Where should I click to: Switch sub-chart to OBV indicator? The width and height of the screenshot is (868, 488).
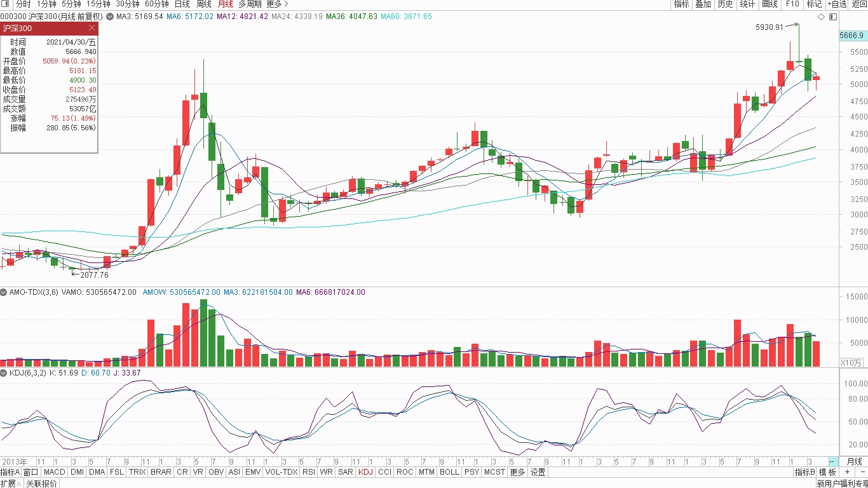coord(216,472)
